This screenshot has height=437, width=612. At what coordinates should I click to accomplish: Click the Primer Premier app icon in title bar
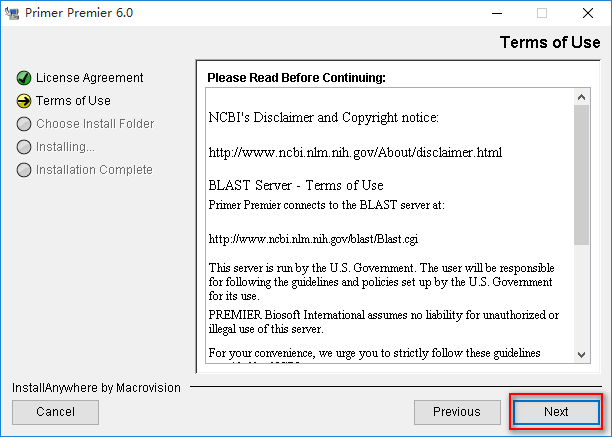[x=12, y=13]
